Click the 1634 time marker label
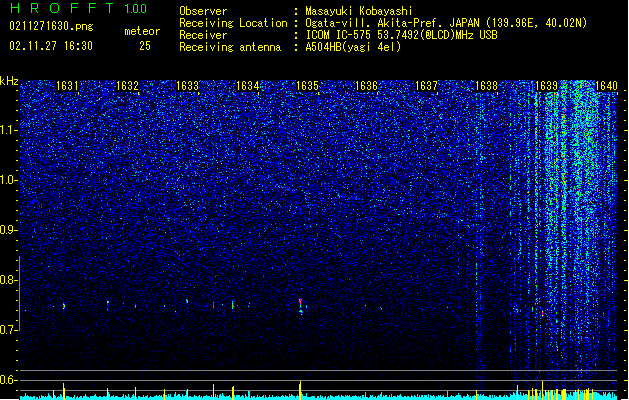 [x=248, y=86]
